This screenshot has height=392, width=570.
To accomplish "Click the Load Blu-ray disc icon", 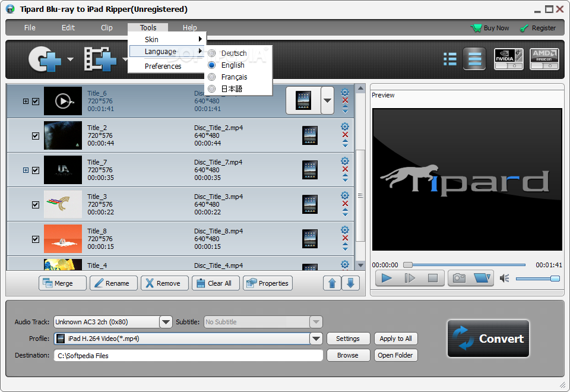I will (x=45, y=59).
